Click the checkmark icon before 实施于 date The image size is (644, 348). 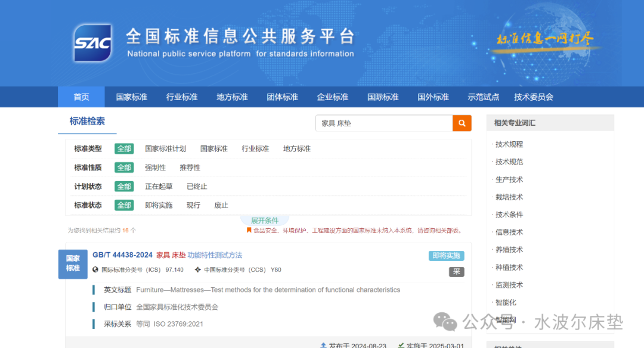tap(401, 345)
